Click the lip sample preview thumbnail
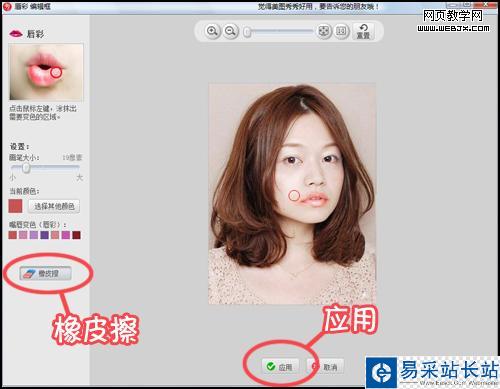The width and height of the screenshot is (500, 389). pos(46,72)
